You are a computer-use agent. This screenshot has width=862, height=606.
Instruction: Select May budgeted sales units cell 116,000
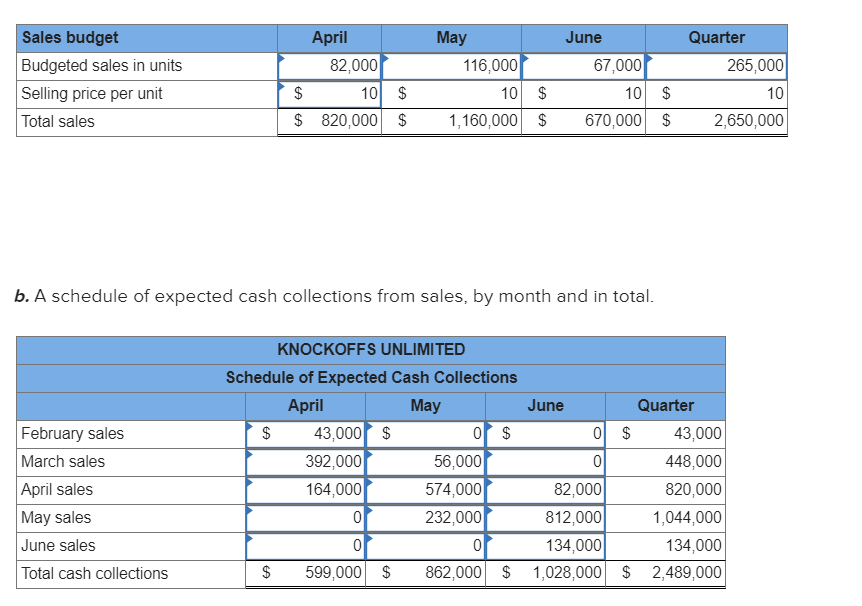coord(451,66)
